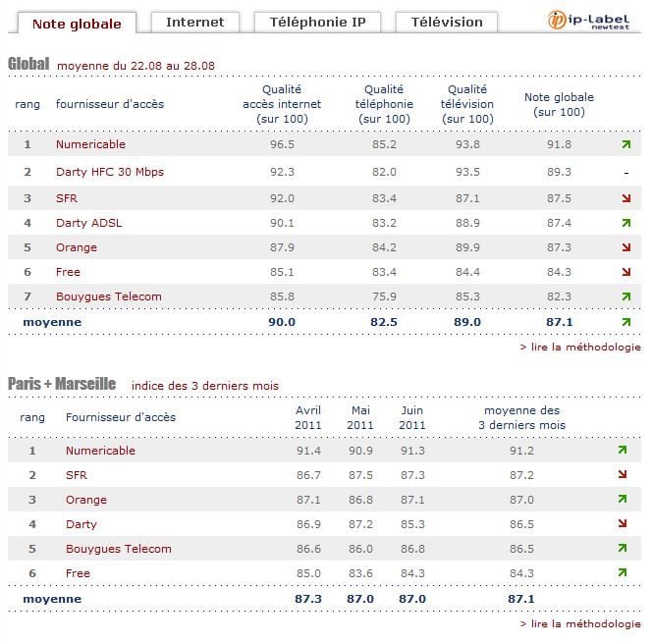Click Darty HFC 30 Mbps provider name
This screenshot has width=652, height=644.
click(109, 172)
